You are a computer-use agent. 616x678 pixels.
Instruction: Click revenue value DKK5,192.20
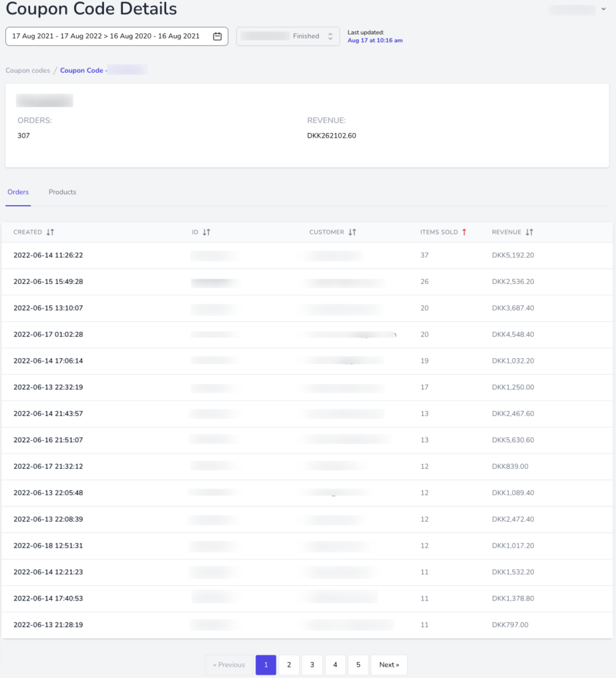click(x=513, y=256)
